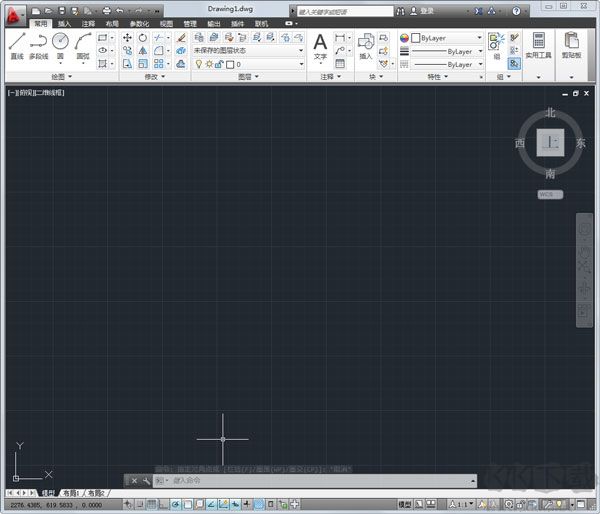Expand the Annotation (注释) panel
The image size is (600, 514).
330,77
